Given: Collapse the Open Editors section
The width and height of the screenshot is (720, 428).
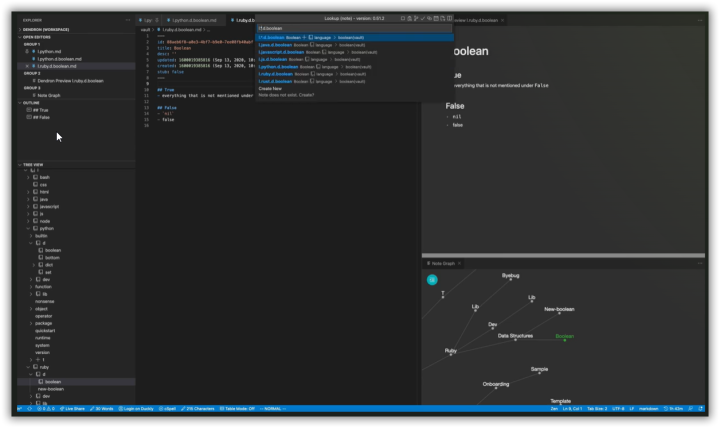Looking at the screenshot, I should (x=76, y=37).
